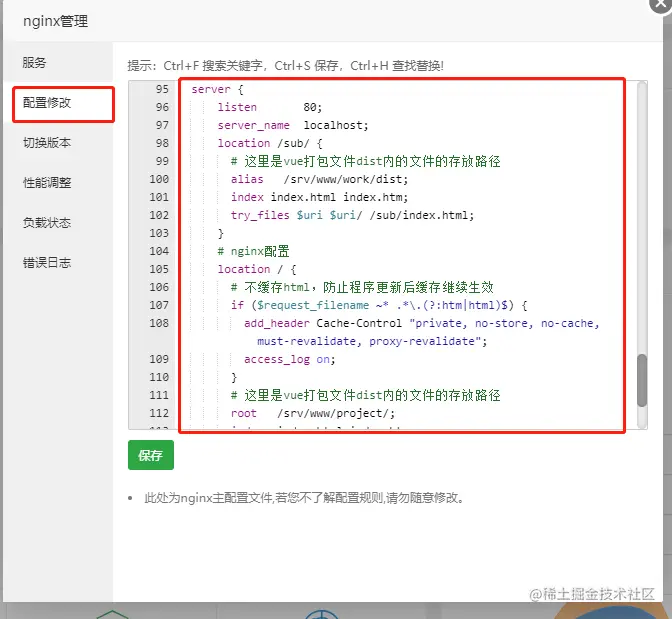Click the '# nginx配置' comment line
672x619 pixels.
point(253,251)
